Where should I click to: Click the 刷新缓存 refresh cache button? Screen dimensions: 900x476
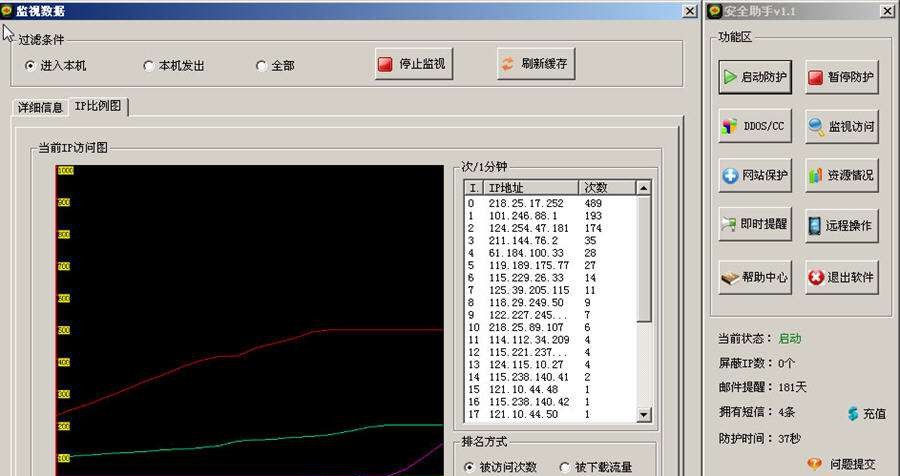point(536,64)
